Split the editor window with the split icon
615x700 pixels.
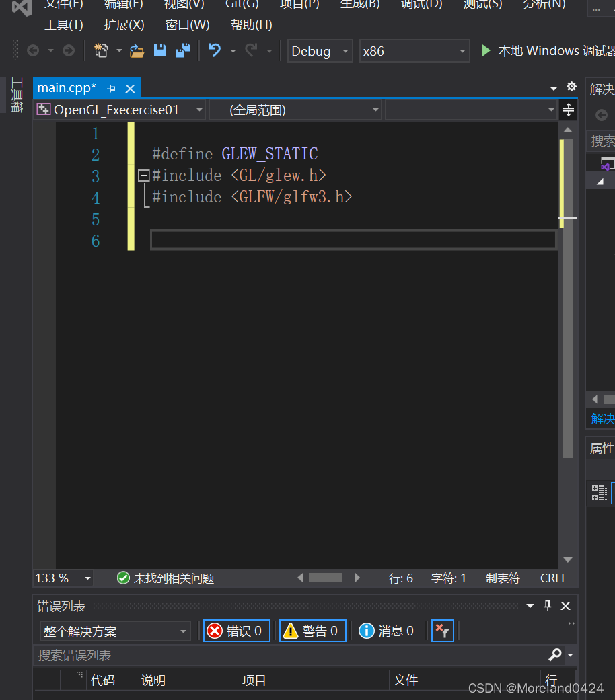pos(568,110)
